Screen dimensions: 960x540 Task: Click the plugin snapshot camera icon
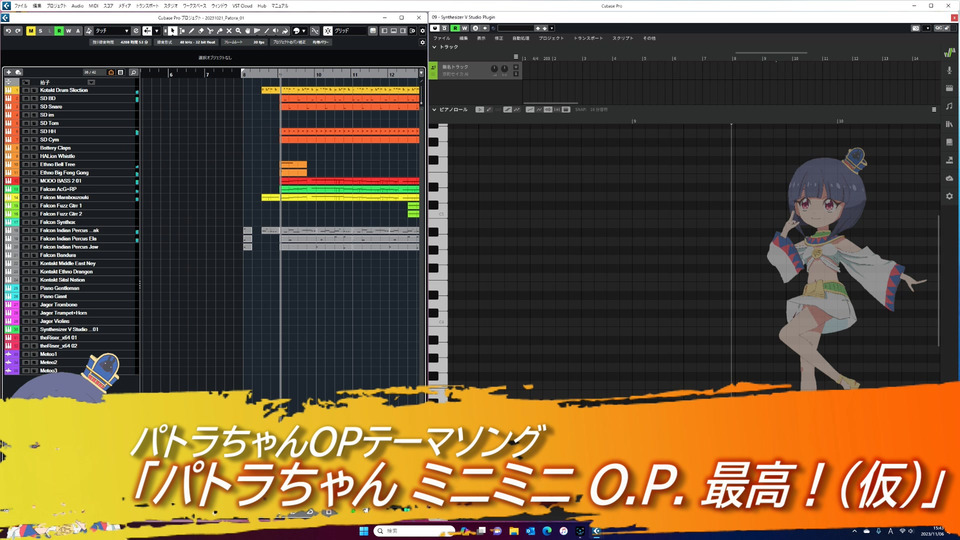(x=916, y=28)
